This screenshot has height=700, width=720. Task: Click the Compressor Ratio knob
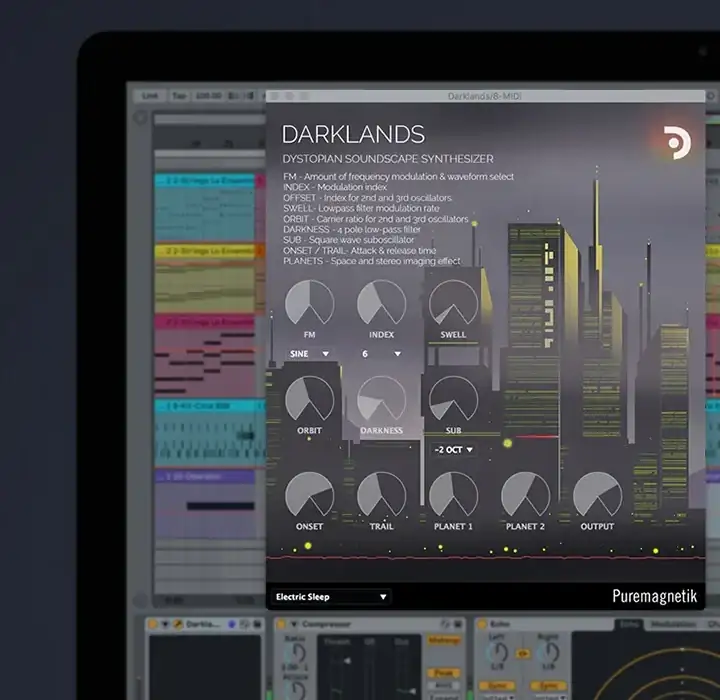pos(297,653)
